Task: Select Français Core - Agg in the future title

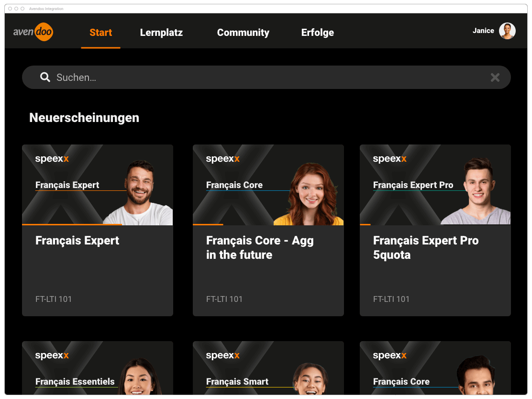Action: [260, 248]
